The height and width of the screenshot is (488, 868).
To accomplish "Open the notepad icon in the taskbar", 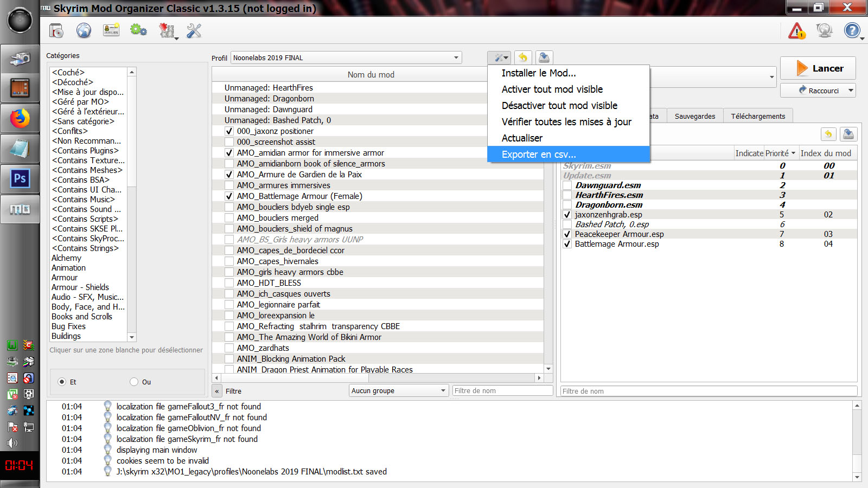I will 20,148.
